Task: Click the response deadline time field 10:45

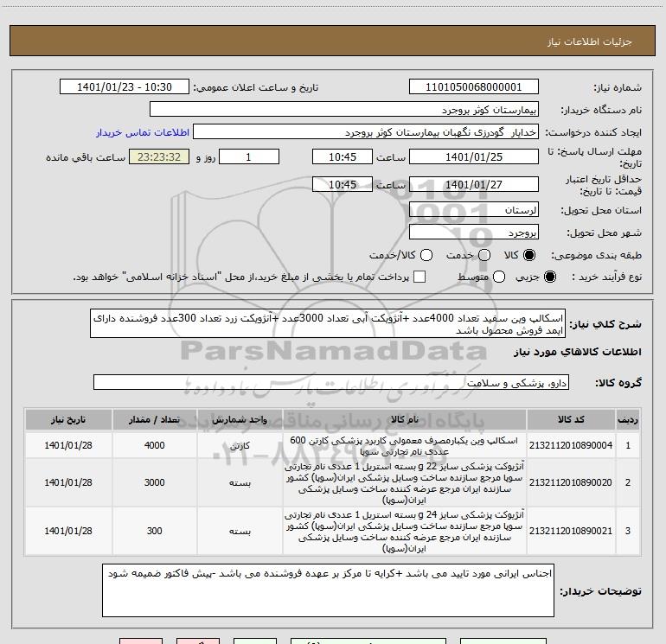Action: [x=343, y=156]
